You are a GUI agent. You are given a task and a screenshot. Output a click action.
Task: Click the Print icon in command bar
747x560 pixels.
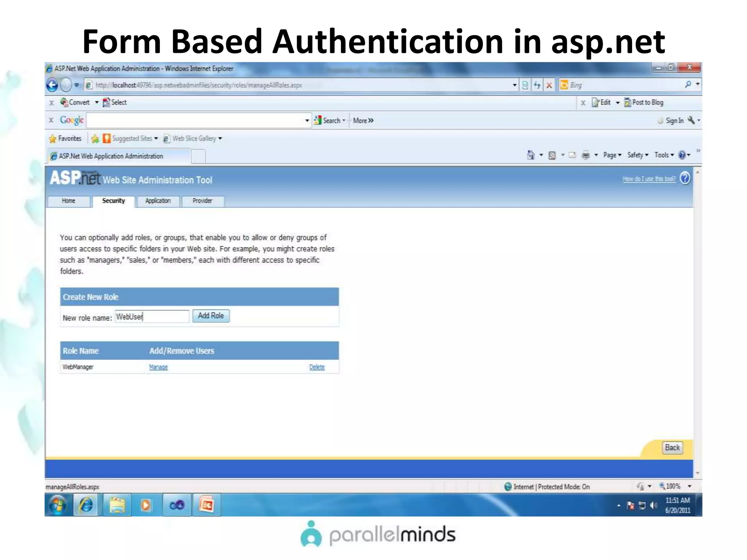(x=585, y=155)
